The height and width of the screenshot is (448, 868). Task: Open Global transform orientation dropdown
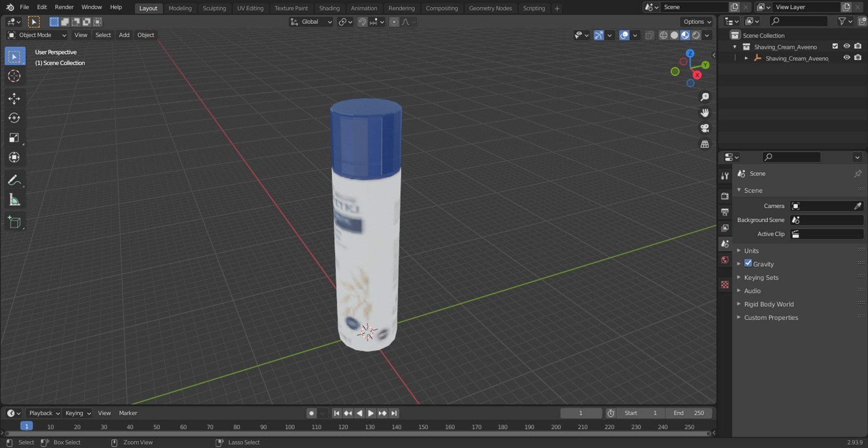coord(311,22)
